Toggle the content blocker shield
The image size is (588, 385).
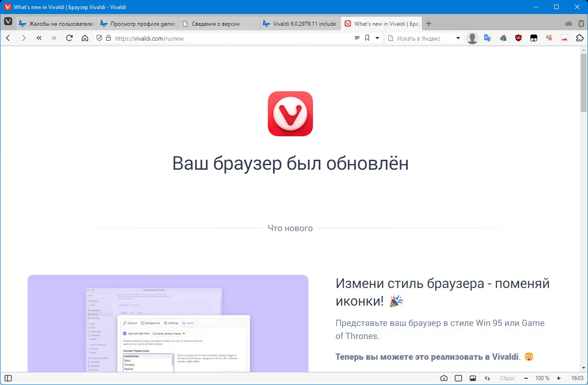tap(99, 38)
